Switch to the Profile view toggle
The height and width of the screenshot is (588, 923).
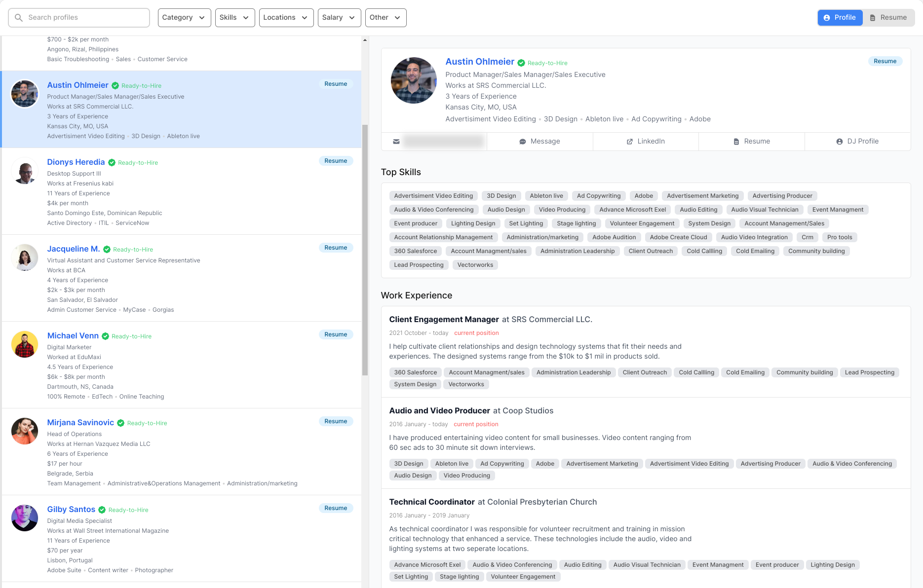(x=840, y=18)
